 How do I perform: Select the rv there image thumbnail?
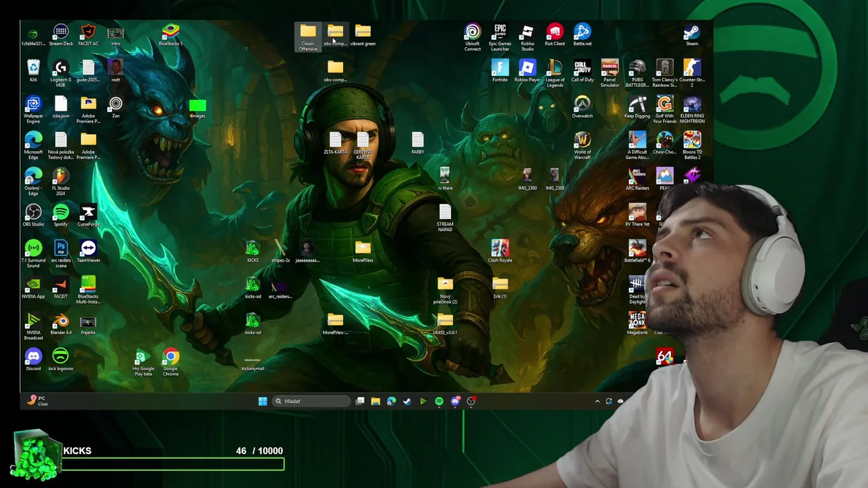(x=445, y=180)
